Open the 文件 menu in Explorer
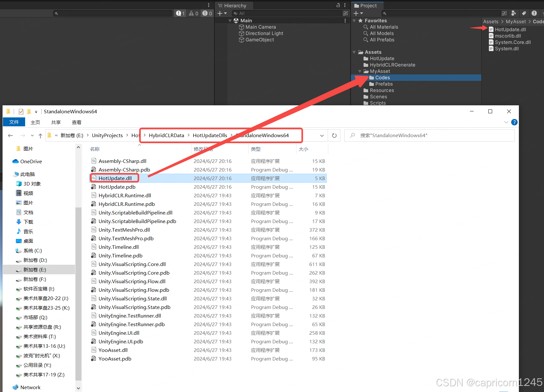Viewport: 544px width, 392px height. pyautogui.click(x=14, y=122)
